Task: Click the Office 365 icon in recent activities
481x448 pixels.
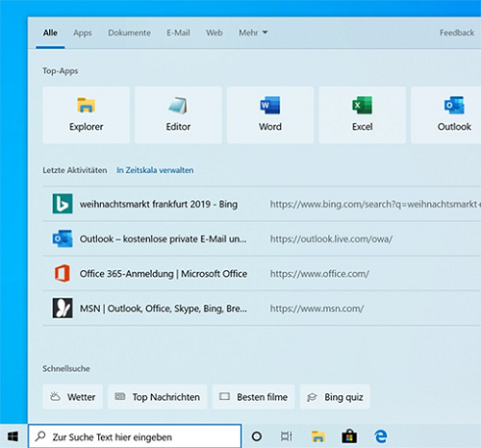Action: point(63,273)
